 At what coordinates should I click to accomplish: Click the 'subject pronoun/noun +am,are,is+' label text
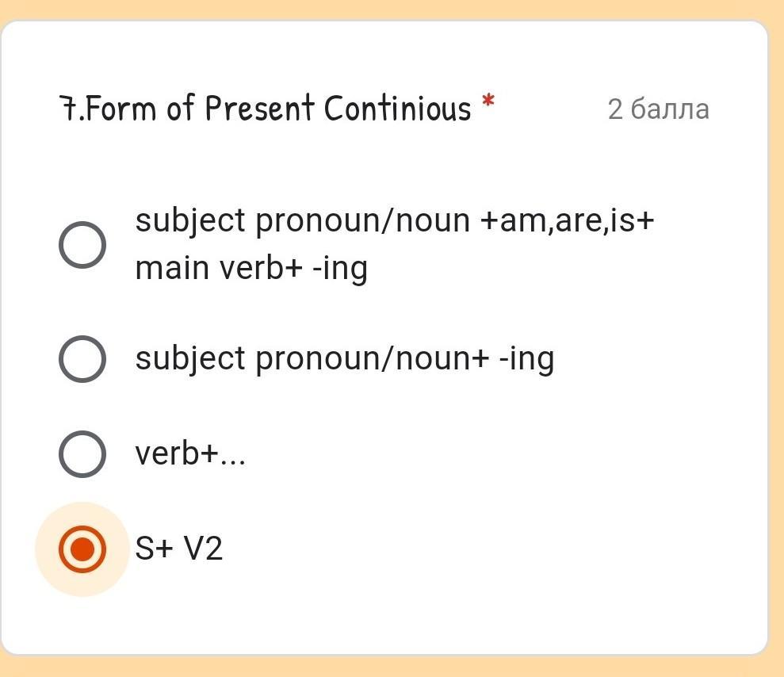[x=395, y=220]
